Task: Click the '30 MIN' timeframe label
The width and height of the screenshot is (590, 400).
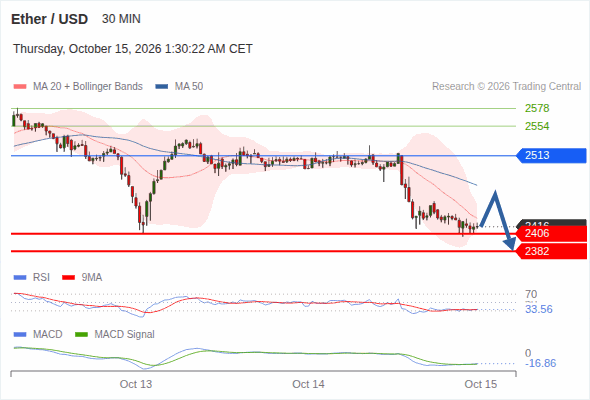Action: tap(121, 19)
